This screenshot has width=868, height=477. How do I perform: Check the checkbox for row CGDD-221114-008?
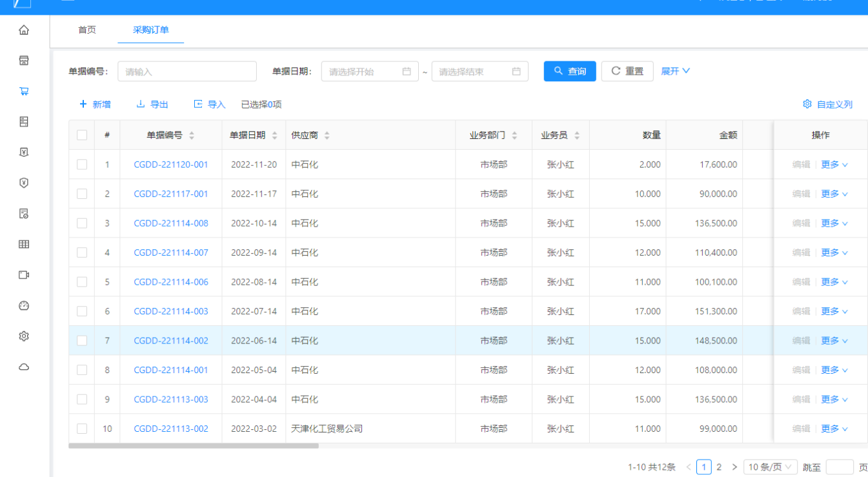(x=82, y=223)
